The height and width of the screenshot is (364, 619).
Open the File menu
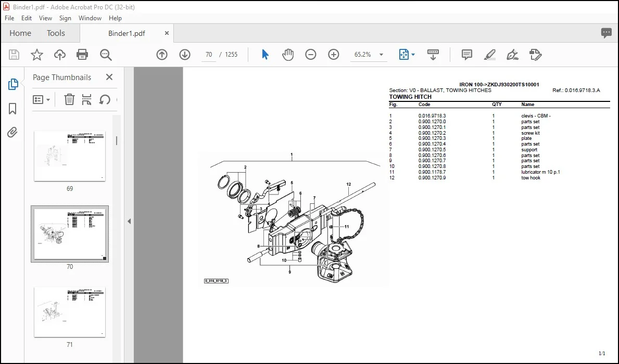point(9,18)
